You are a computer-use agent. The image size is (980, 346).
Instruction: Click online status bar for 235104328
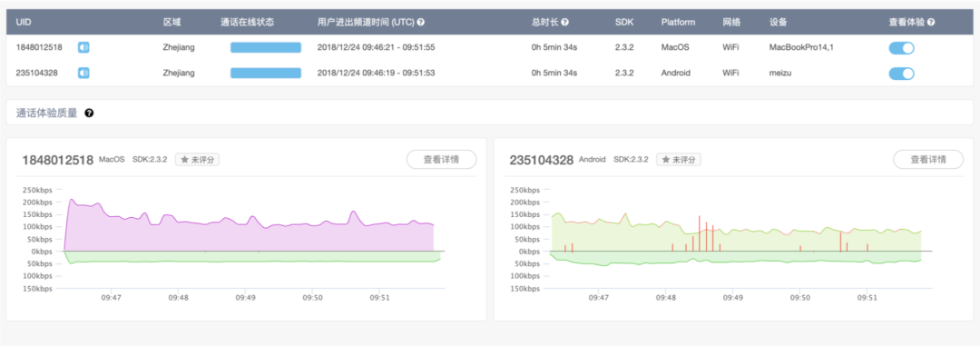click(266, 74)
